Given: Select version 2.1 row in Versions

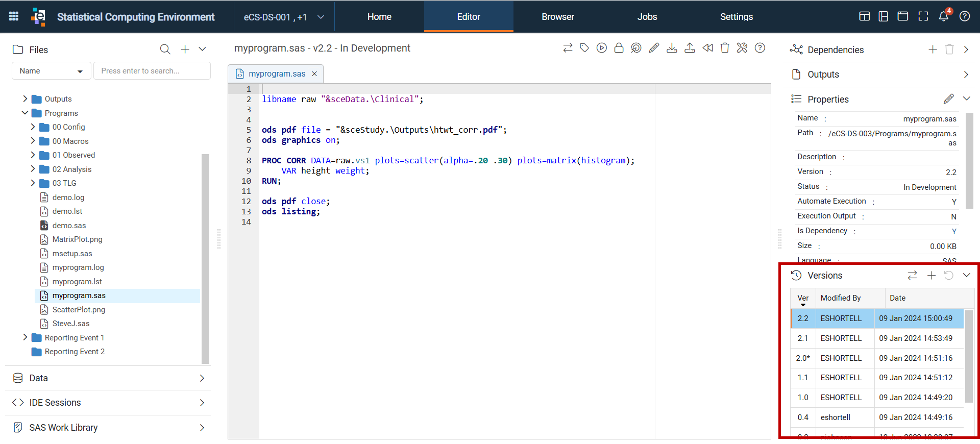Looking at the screenshot, I should coord(876,338).
